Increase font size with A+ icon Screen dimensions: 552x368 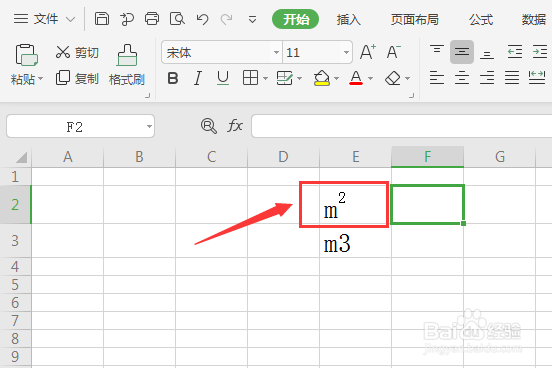click(368, 52)
